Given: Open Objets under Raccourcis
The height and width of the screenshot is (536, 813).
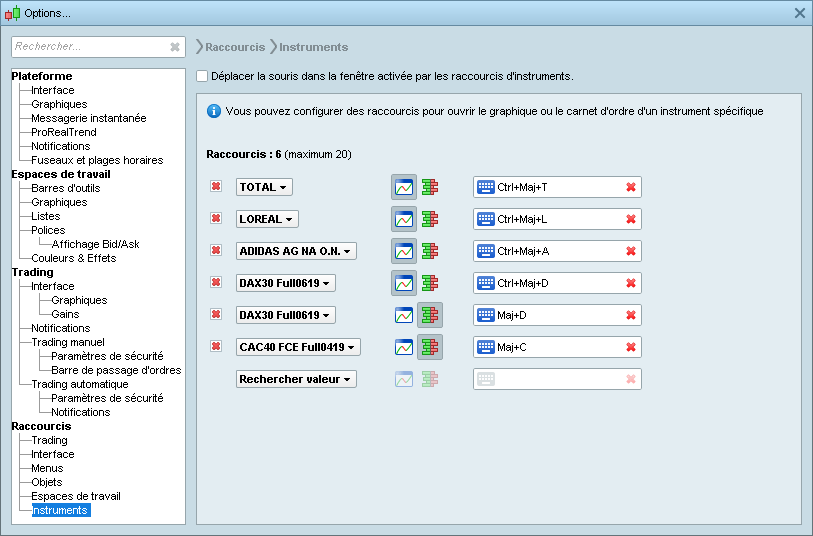Looking at the screenshot, I should pyautogui.click(x=47, y=482).
